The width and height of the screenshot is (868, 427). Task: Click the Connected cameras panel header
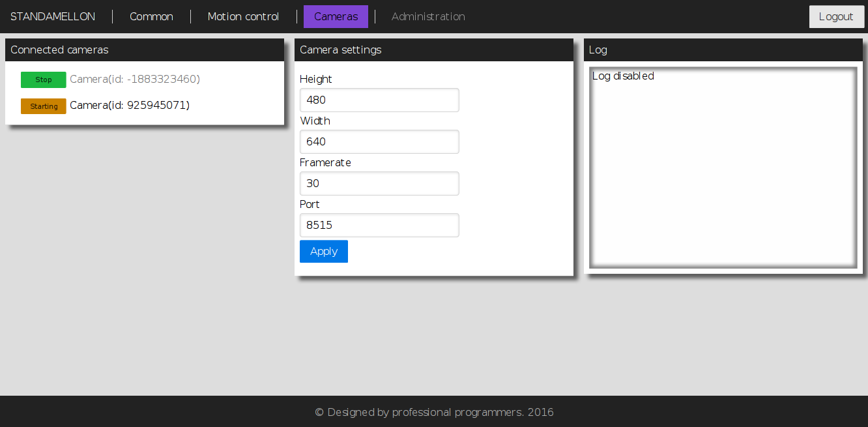(145, 50)
